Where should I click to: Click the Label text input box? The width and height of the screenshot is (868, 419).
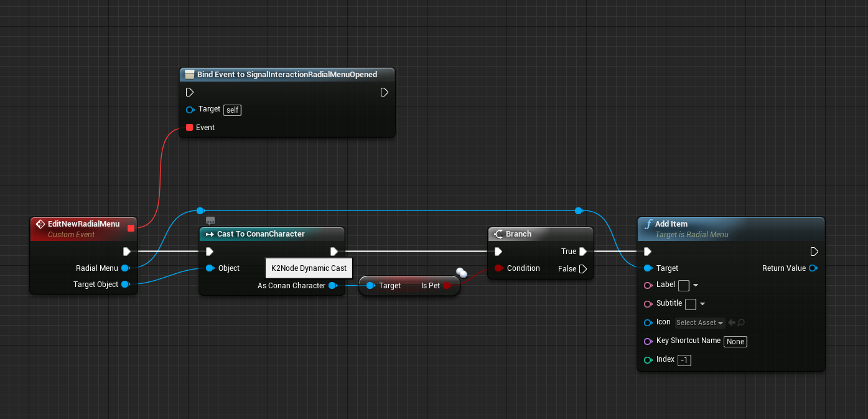[x=683, y=285]
